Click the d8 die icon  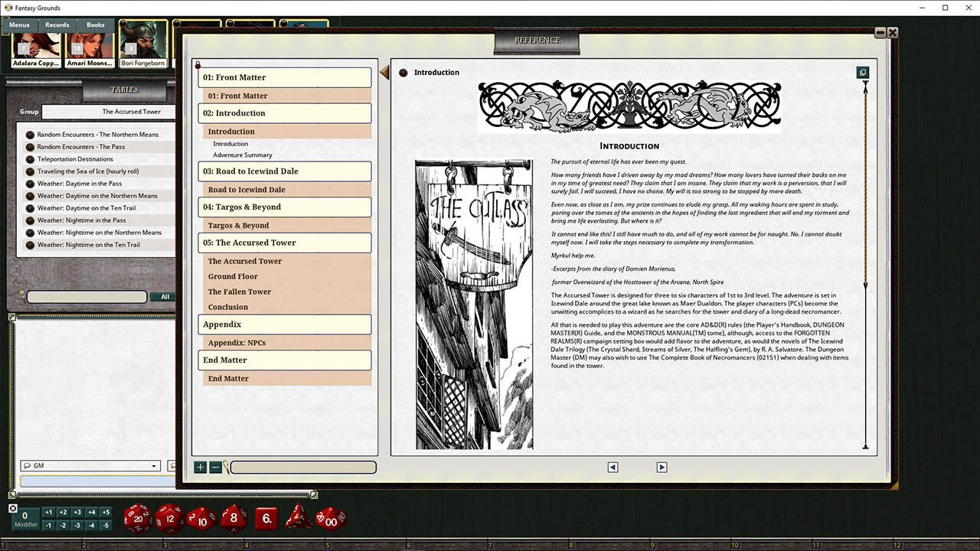pyautogui.click(x=234, y=518)
